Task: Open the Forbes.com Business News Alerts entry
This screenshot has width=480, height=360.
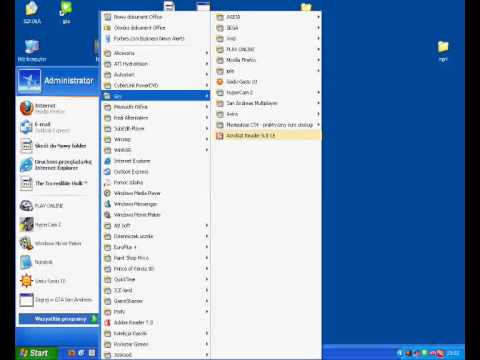Action: coord(156,39)
